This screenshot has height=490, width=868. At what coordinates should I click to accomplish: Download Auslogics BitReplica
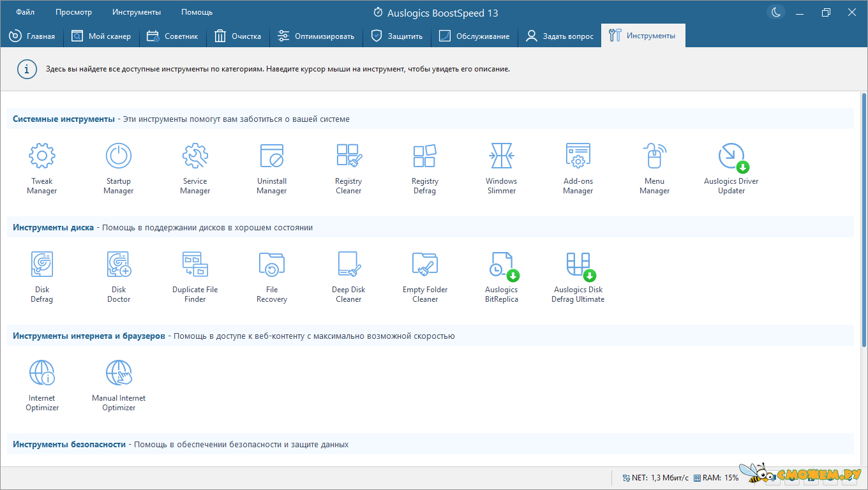[502, 277]
